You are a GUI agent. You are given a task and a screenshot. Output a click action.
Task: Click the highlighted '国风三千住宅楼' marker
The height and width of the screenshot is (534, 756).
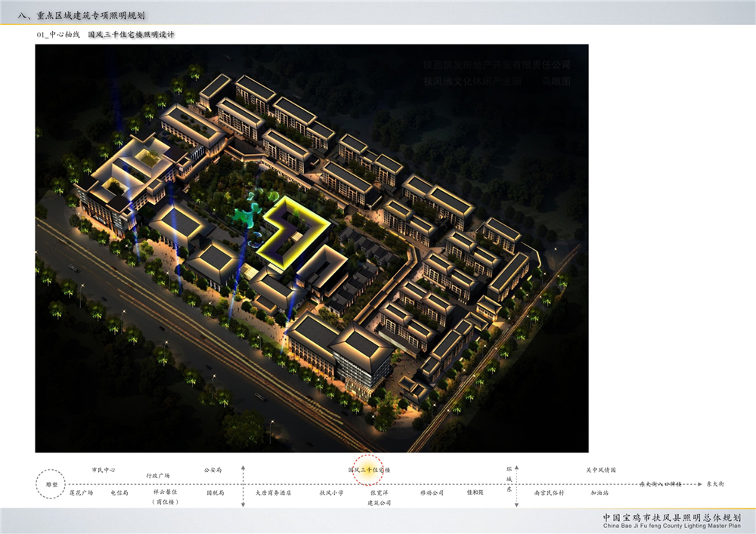tap(369, 470)
